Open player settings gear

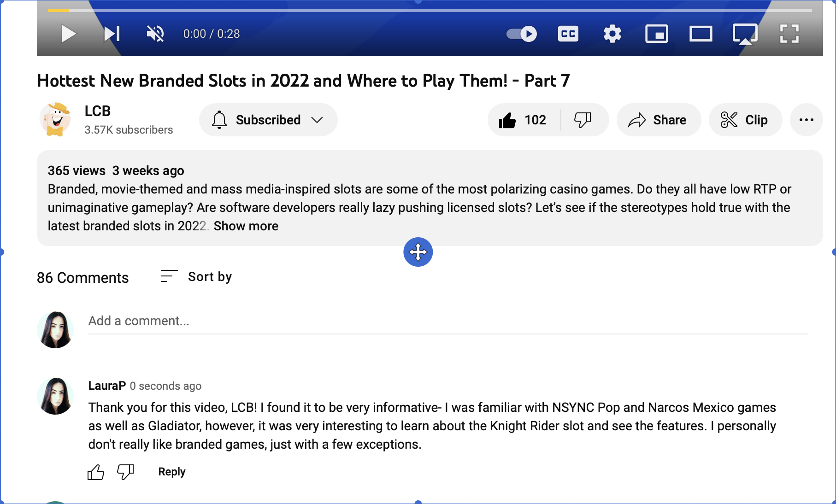click(612, 34)
